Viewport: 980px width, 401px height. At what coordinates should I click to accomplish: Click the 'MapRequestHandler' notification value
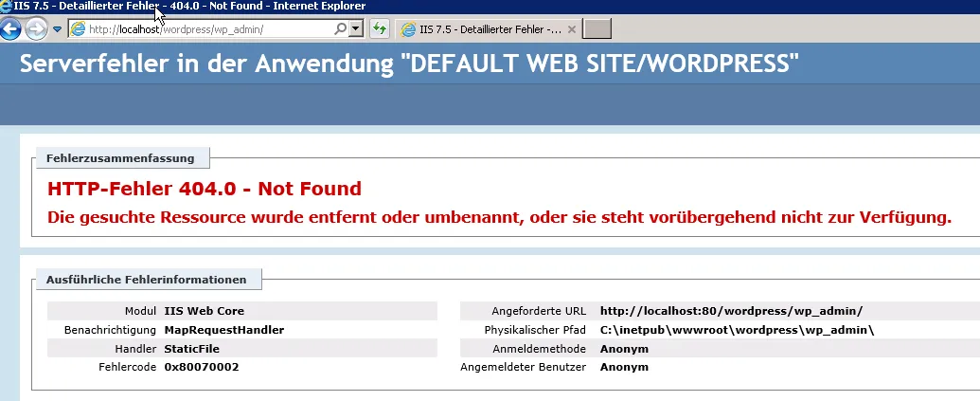224,330
